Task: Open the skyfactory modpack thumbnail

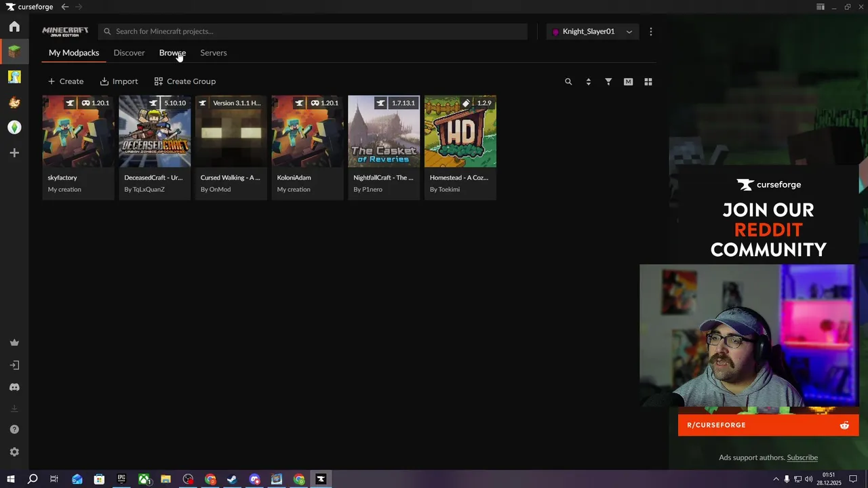Action: tap(78, 131)
